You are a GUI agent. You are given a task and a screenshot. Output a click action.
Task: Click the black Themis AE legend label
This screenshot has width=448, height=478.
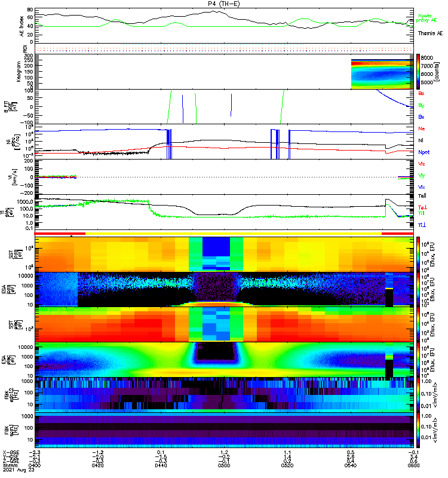click(x=430, y=33)
